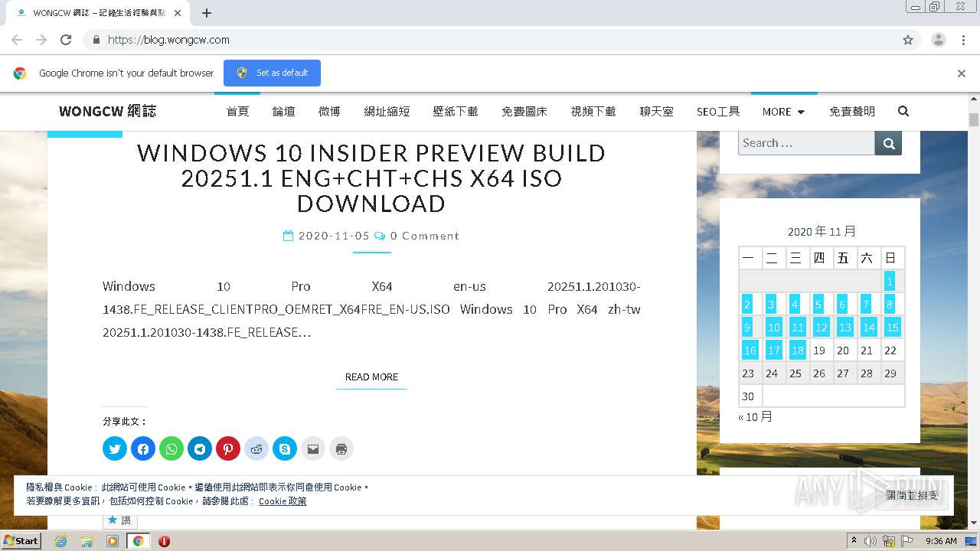Open calendar posts for day 9
The height and width of the screenshot is (551, 980).
point(747,328)
